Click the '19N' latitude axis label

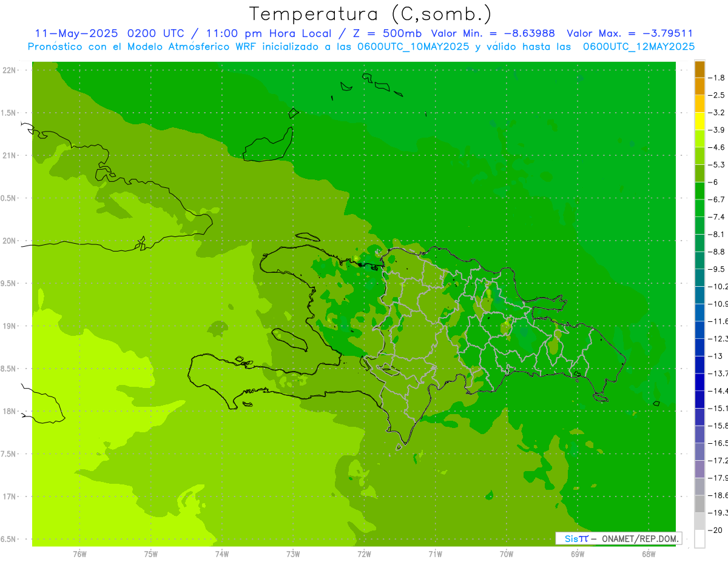(10, 326)
